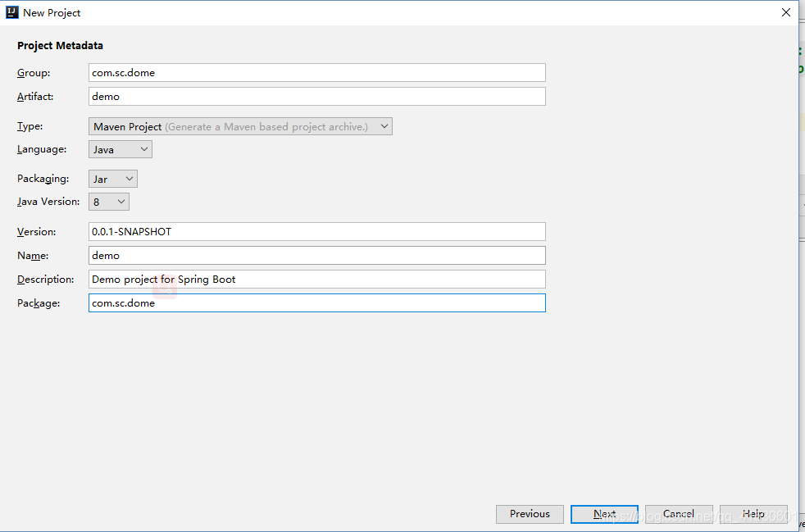Viewport: 805px width, 532px height.
Task: Edit the Artifact field
Action: 316,97
